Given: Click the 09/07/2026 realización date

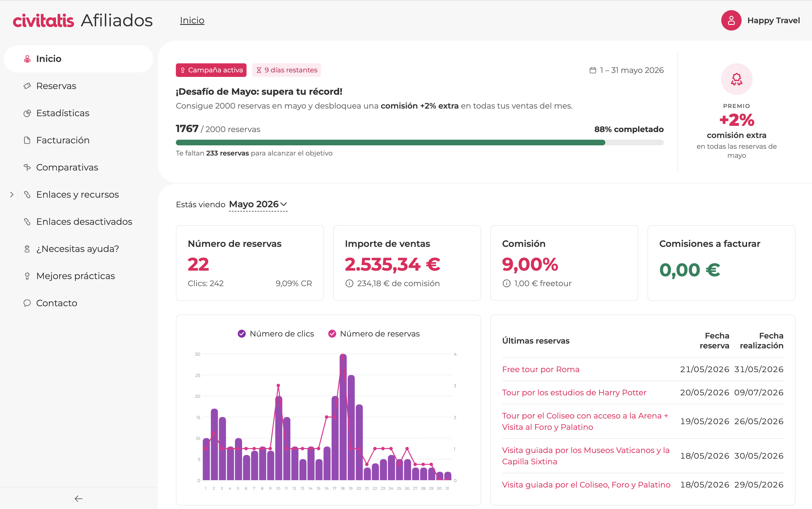Looking at the screenshot, I should [759, 392].
